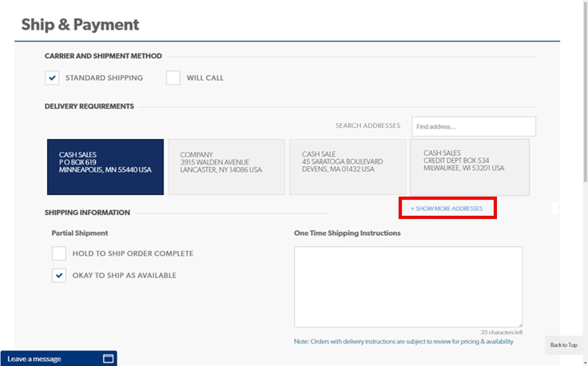Grab the textarea resize handle corner
The image size is (588, 366).
pyautogui.click(x=520, y=324)
